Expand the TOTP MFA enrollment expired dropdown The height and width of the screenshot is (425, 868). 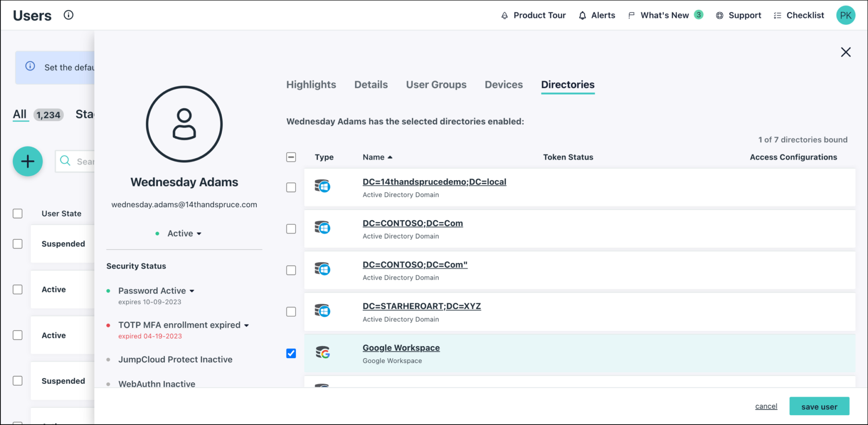coord(247,325)
